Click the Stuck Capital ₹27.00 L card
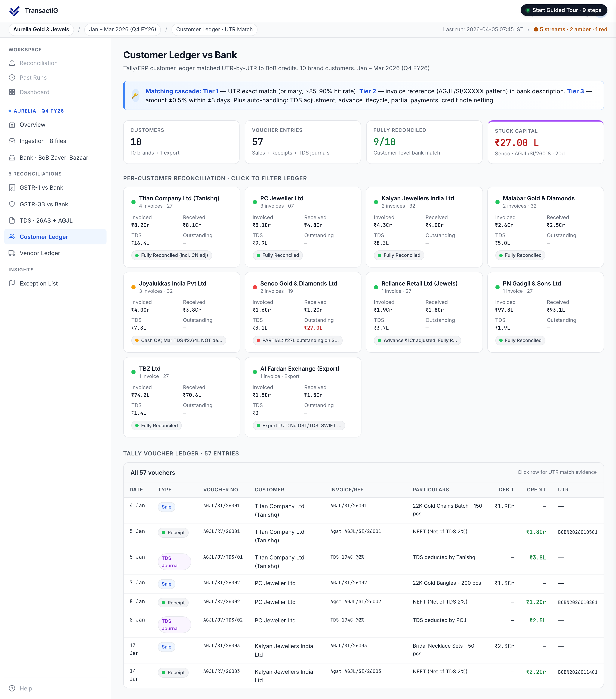Viewport: 616px width, 699px height. tap(546, 142)
